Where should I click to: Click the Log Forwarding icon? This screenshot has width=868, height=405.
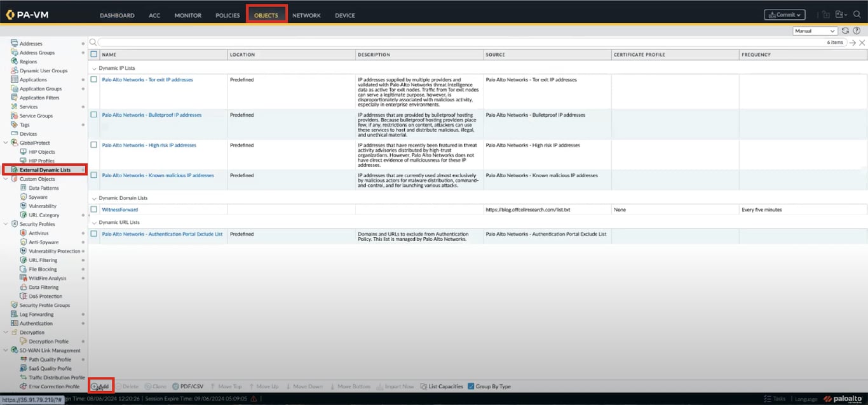[14, 314]
